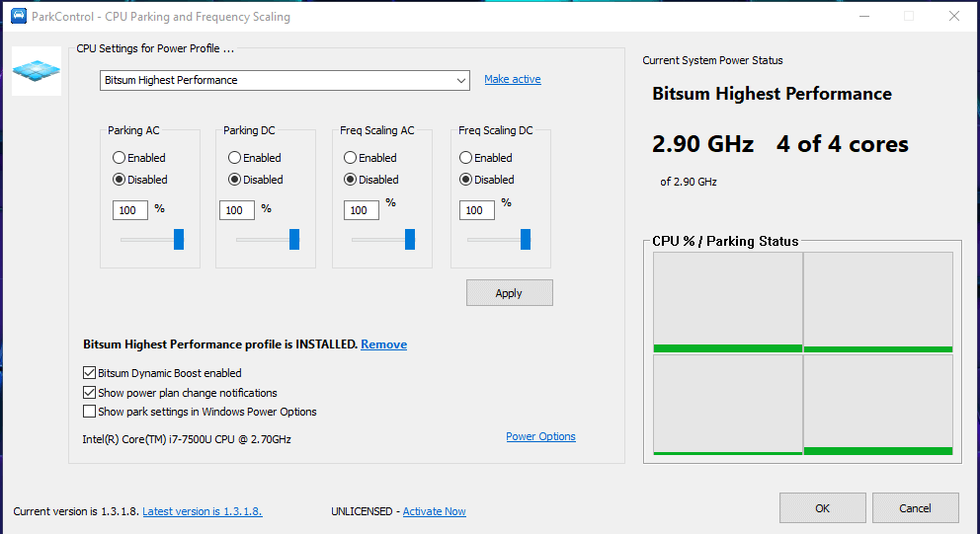Viewport: 980px width, 534px height.
Task: Disable Show power plan change notifications
Action: (91, 393)
